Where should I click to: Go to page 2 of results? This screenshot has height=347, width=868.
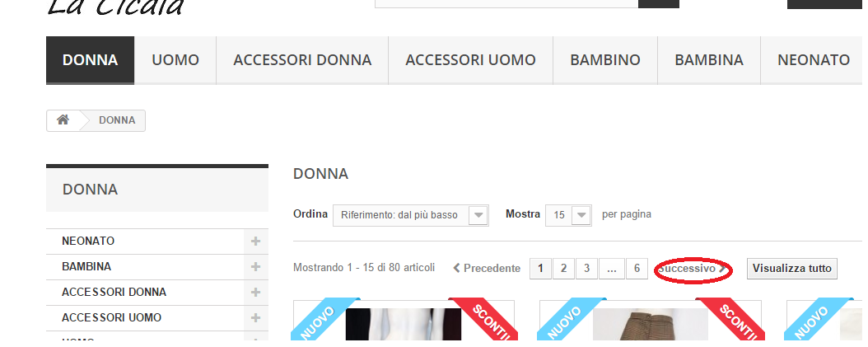tap(563, 269)
